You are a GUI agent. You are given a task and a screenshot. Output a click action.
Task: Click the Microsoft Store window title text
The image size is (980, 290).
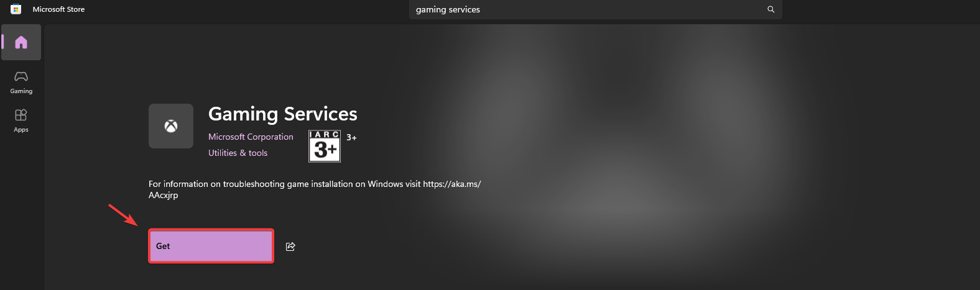click(58, 9)
